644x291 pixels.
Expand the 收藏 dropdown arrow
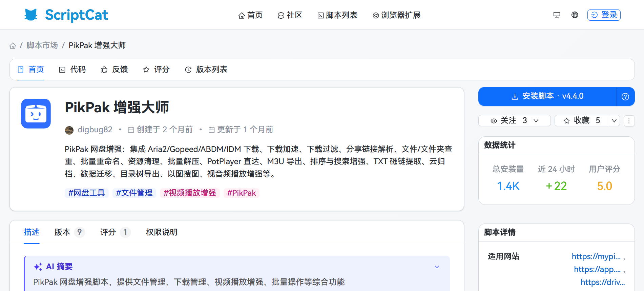click(x=614, y=121)
